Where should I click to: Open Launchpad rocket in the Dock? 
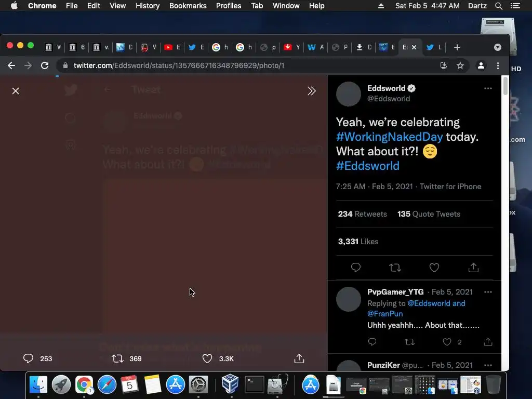point(61,385)
